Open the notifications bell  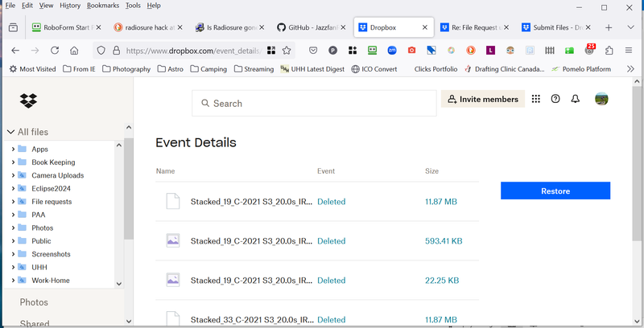point(575,99)
